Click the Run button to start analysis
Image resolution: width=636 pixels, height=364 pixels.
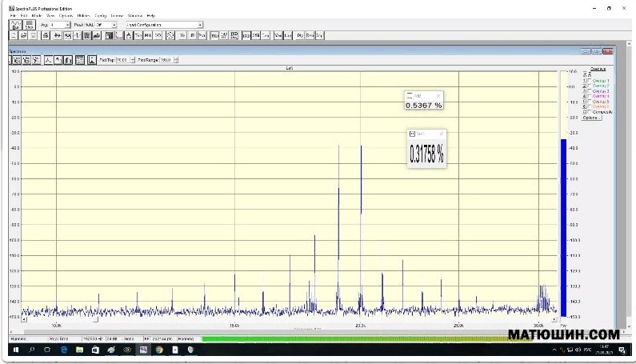(x=15, y=25)
